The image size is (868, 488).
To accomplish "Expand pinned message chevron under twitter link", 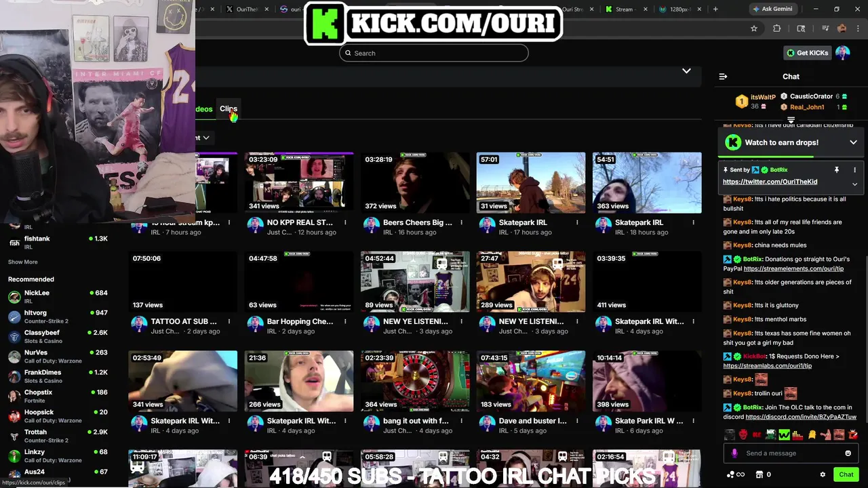I will coord(854,184).
